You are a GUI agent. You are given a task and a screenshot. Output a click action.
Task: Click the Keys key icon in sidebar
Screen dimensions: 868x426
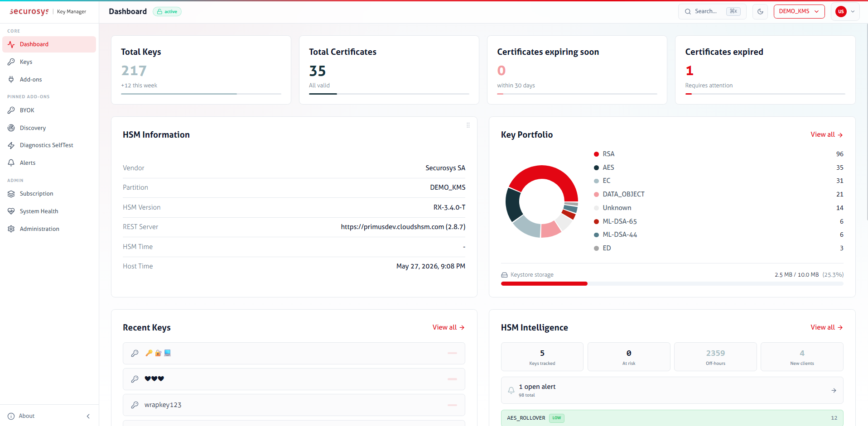tap(11, 62)
